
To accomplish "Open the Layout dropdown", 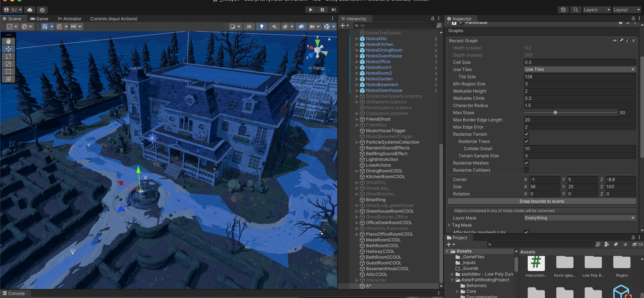I will [x=627, y=10].
